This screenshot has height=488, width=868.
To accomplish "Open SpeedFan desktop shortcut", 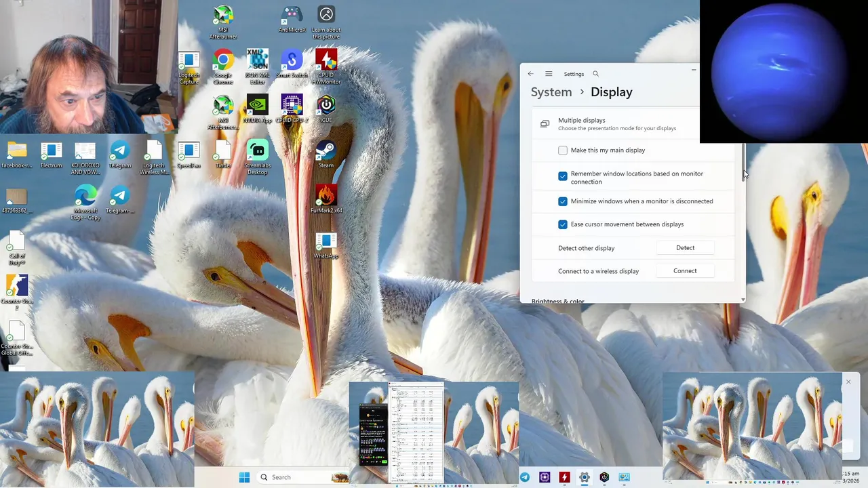I will tap(189, 155).
